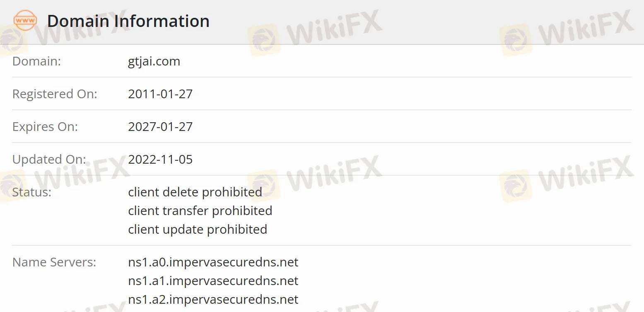Select ns1.a2.impervasecuredns.net name server

coord(213,300)
